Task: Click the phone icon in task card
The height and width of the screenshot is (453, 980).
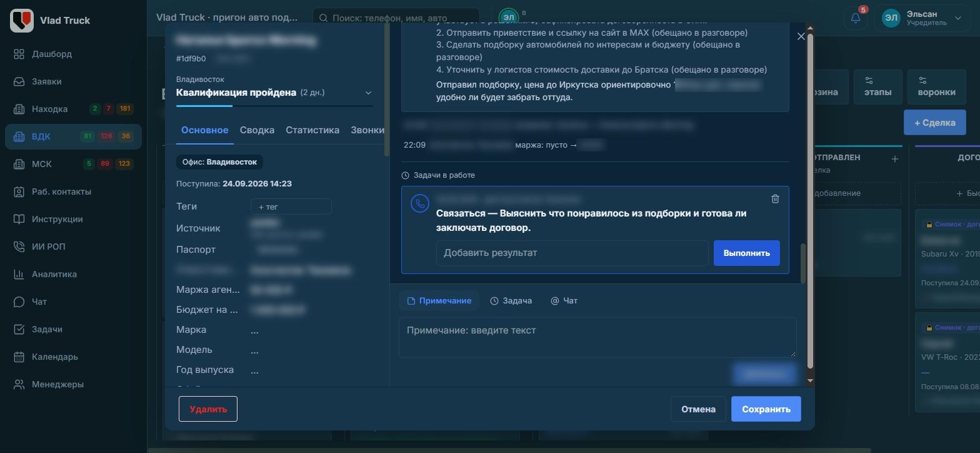Action: pos(420,203)
